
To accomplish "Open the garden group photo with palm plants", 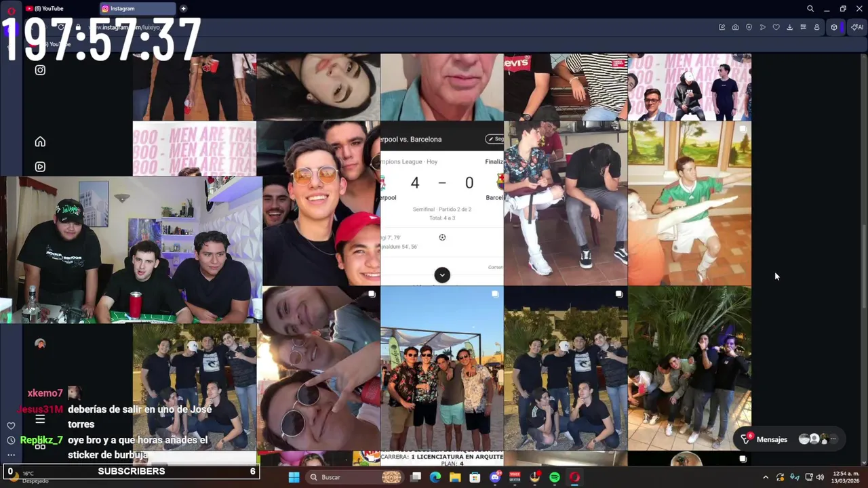I will click(x=690, y=368).
